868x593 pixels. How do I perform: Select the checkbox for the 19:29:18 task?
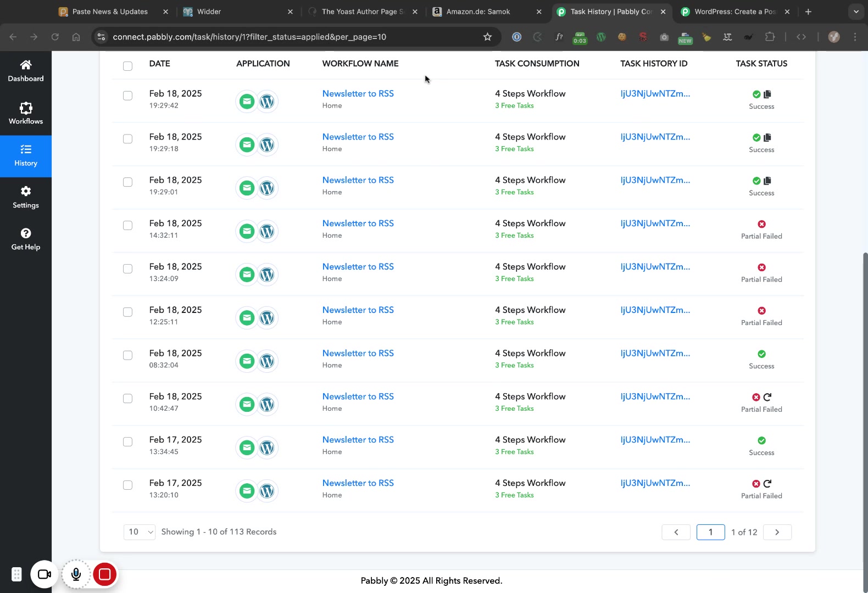pos(127,139)
